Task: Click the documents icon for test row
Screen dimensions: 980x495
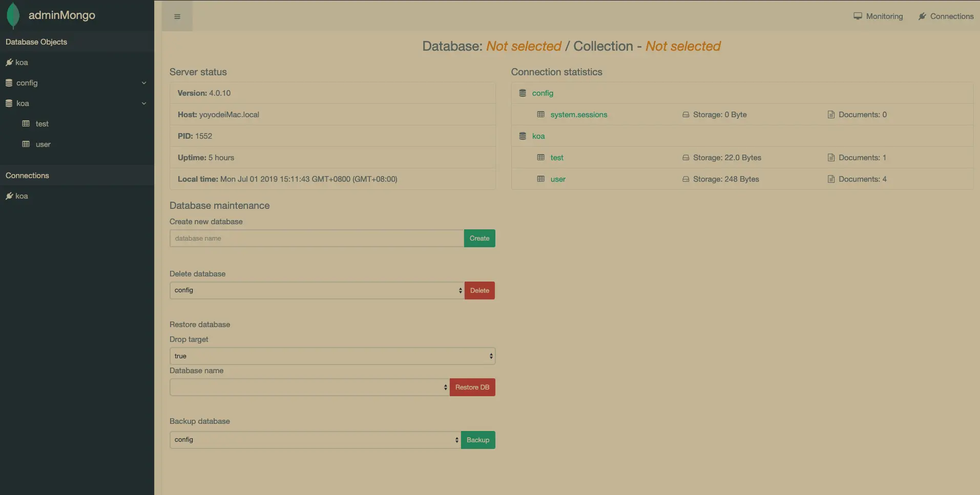Action: pos(831,158)
